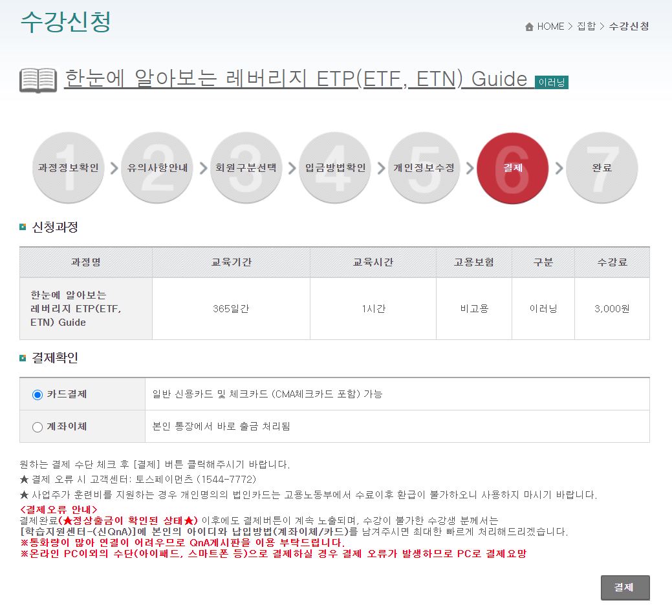Viewport: 672px width, 616px height.
Task: Click the 카드결제 label text
Action: tap(67, 394)
